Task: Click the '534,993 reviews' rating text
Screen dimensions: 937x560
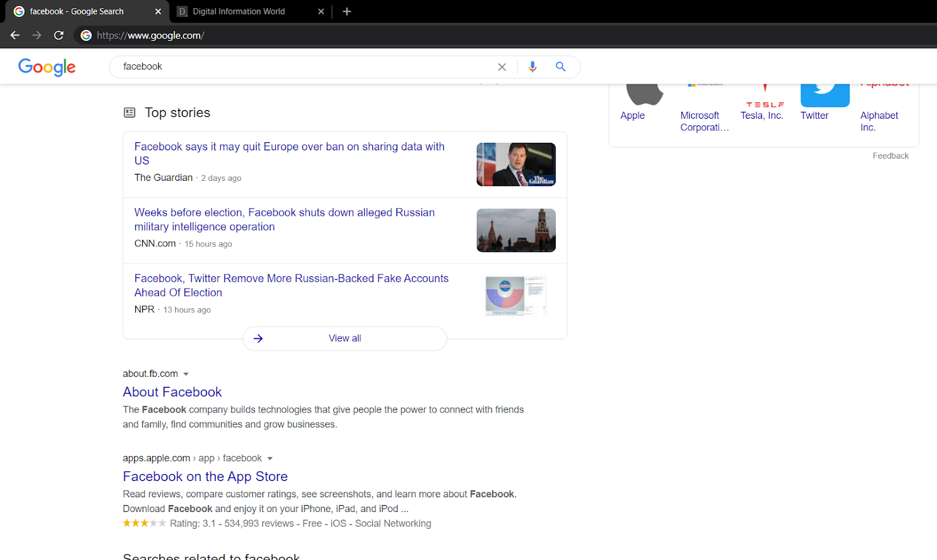Action: [259, 524]
